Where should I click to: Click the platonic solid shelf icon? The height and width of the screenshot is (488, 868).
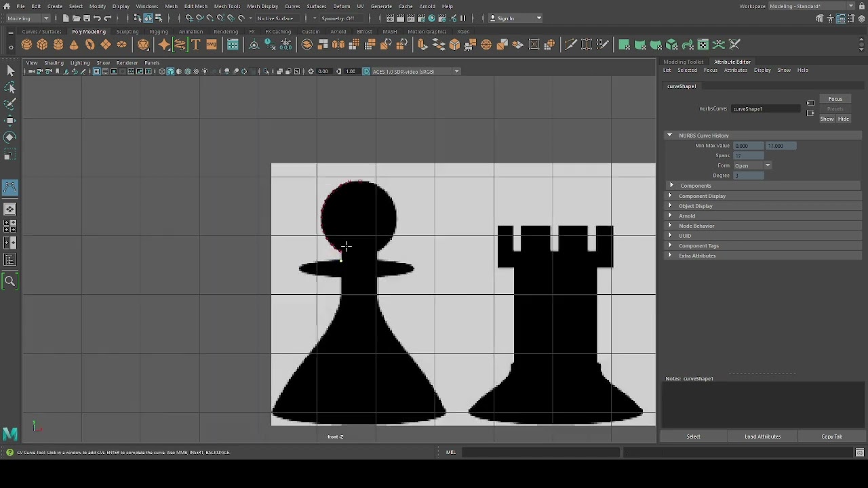(x=143, y=45)
